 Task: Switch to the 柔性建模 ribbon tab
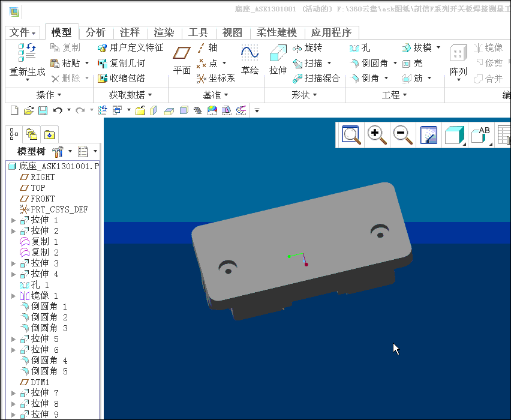[276, 32]
